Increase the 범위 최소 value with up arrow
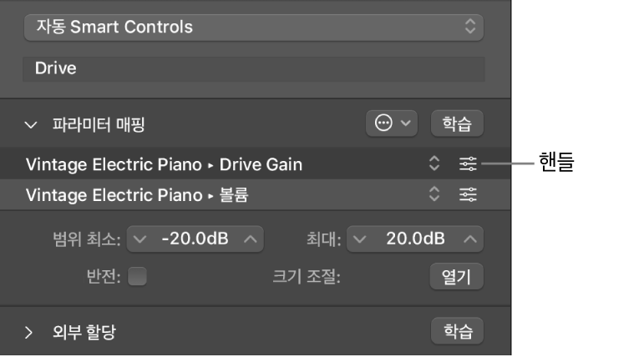The width and height of the screenshot is (644, 357). 251,240
